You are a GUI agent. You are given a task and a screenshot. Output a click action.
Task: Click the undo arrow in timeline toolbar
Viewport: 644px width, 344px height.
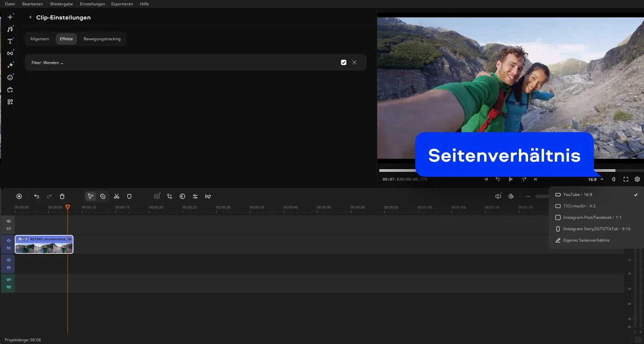point(37,196)
